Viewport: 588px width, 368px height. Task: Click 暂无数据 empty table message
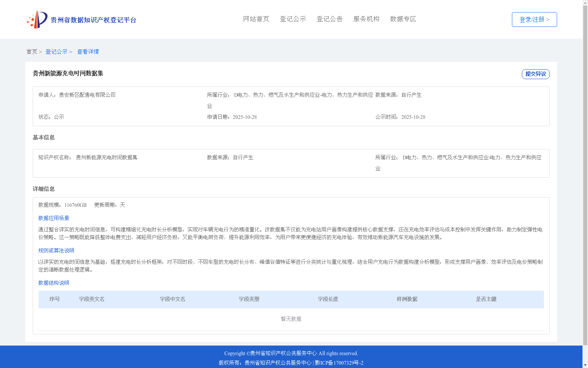pyautogui.click(x=291, y=319)
